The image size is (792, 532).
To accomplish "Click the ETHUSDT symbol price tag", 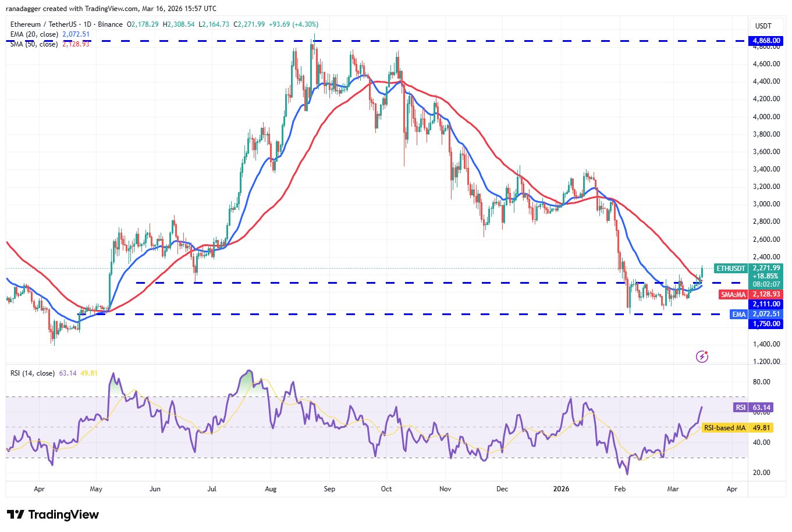I will tap(730, 269).
